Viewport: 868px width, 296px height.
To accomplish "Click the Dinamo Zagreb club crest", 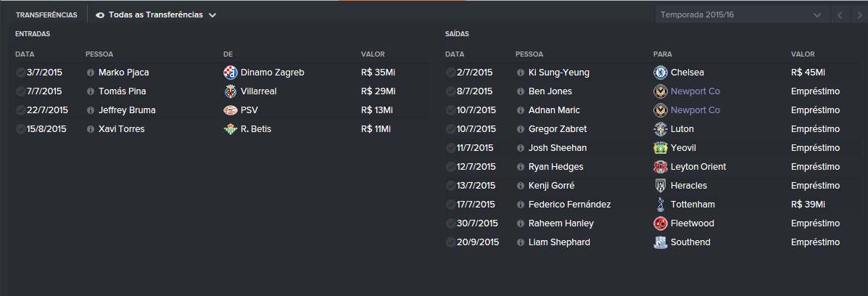I will [231, 73].
